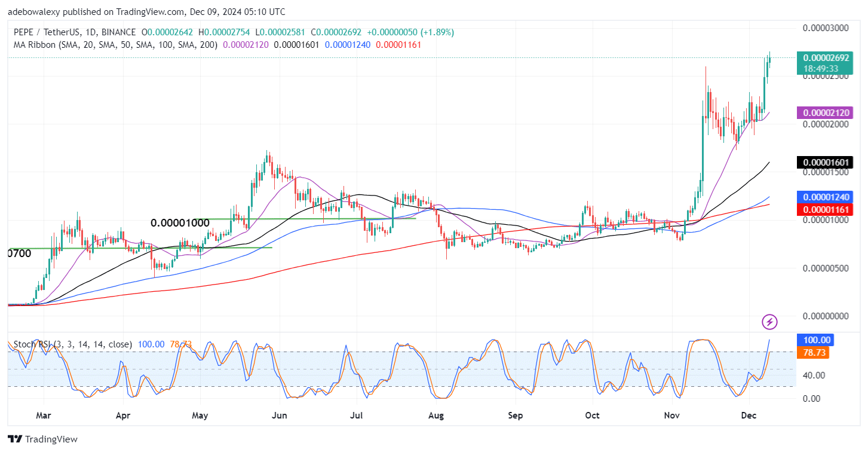
Task: Click the 0.00003000 price axis label
Action: (x=827, y=28)
